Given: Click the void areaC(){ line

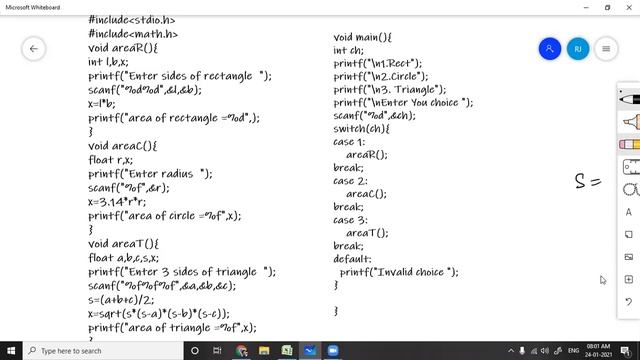Looking at the screenshot, I should click(122, 146).
